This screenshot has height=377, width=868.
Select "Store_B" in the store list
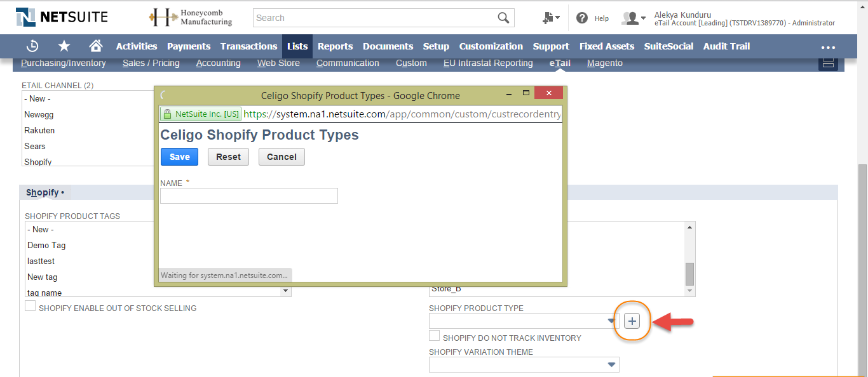[x=446, y=289]
